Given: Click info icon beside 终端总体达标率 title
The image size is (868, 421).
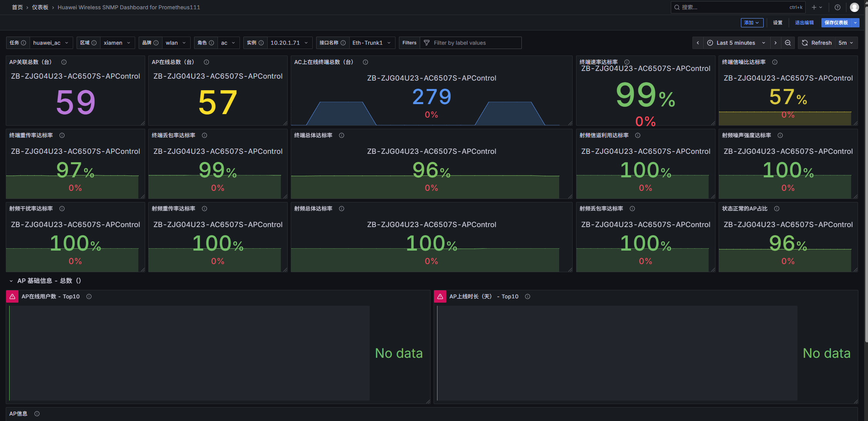Looking at the screenshot, I should [x=342, y=135].
